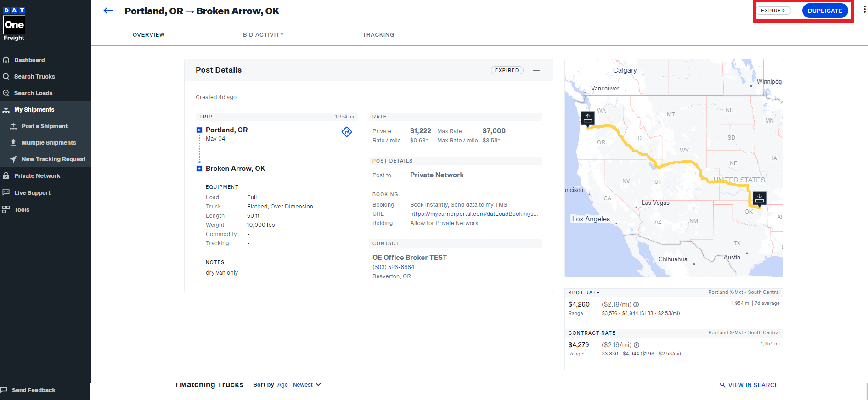
Task: Click the origin pickup marker on map
Action: tap(588, 118)
